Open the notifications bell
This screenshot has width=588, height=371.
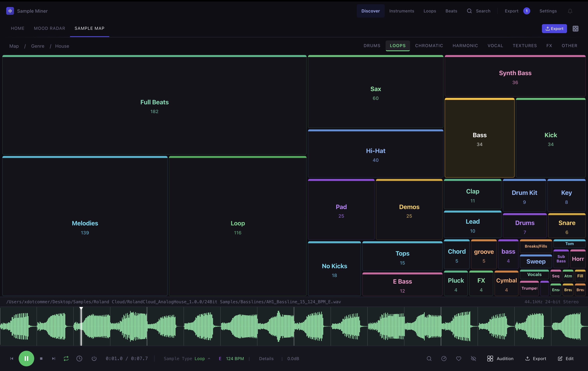(x=570, y=11)
